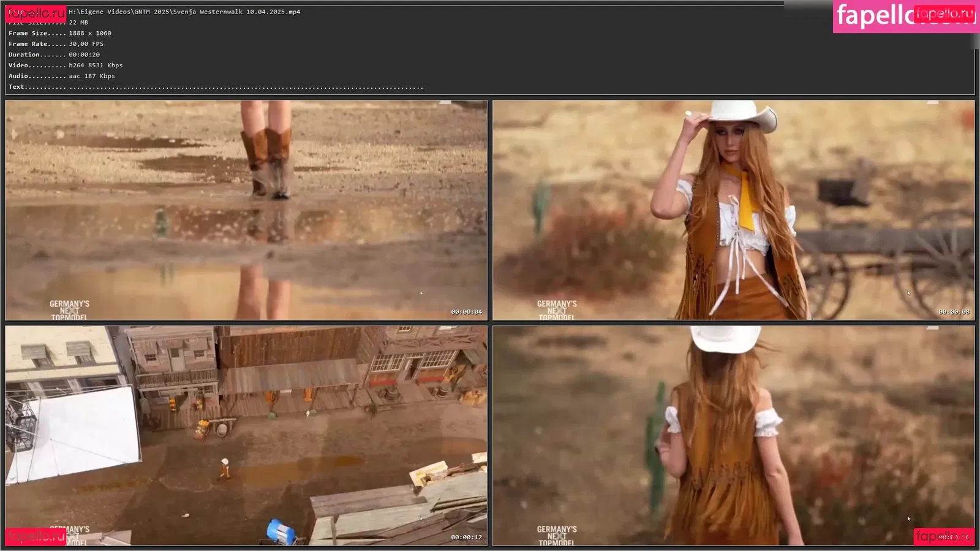
Task: Select the back-view cowgirl thumbnail
Action: pos(733,435)
